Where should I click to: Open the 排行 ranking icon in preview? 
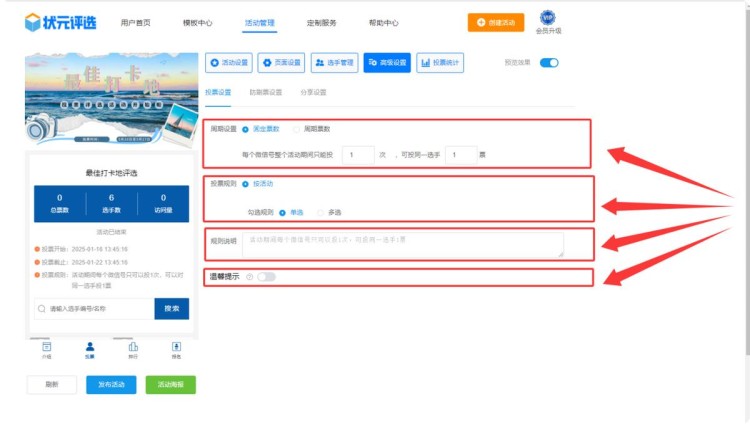click(x=133, y=346)
